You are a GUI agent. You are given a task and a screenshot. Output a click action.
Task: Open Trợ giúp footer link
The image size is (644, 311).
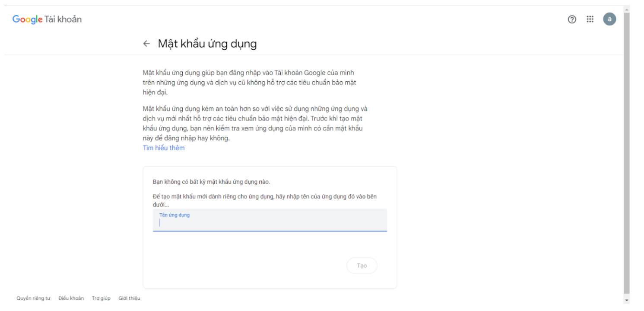click(x=101, y=298)
